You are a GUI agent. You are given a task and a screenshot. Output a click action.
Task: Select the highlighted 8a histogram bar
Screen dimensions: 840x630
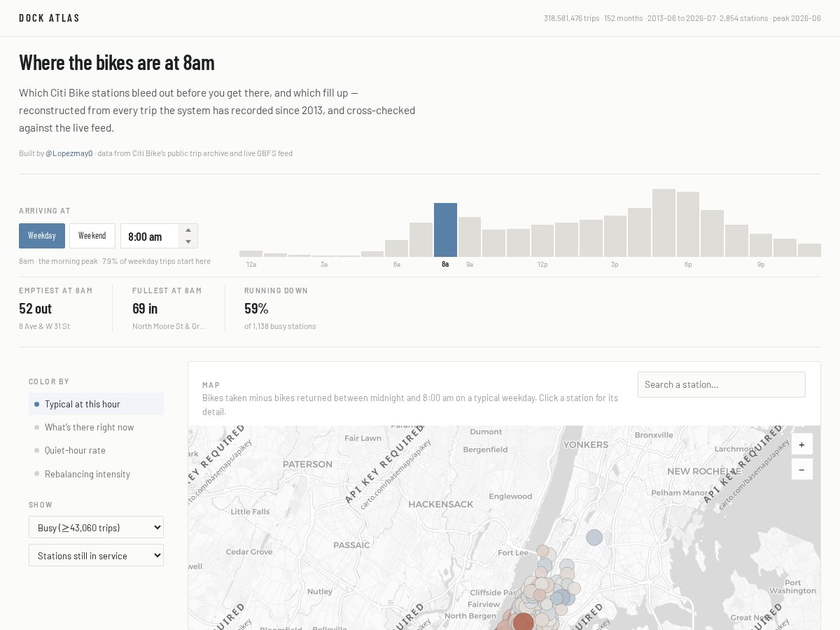(445, 230)
